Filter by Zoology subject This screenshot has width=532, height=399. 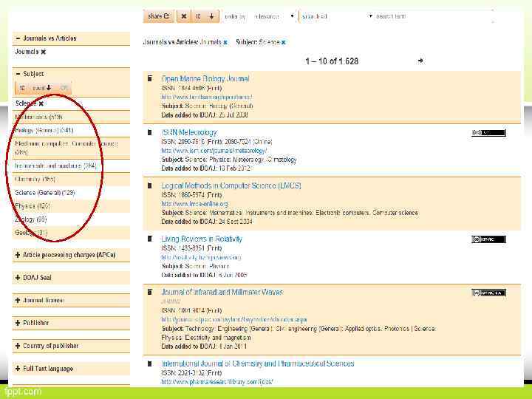point(30,219)
